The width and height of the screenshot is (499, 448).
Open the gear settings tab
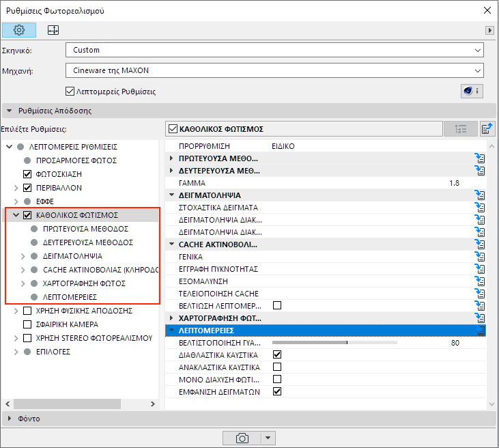[19, 30]
